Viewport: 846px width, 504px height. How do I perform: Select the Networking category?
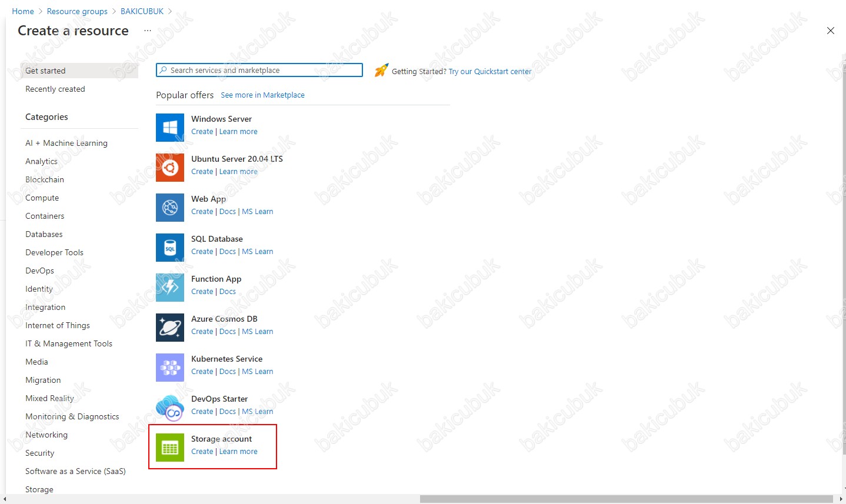[46, 435]
